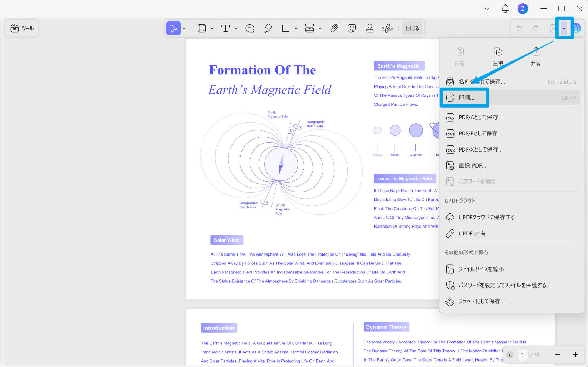Screen dimensions: 588x367
Task: Expand the save options dropdown arrow
Action: click(x=564, y=28)
